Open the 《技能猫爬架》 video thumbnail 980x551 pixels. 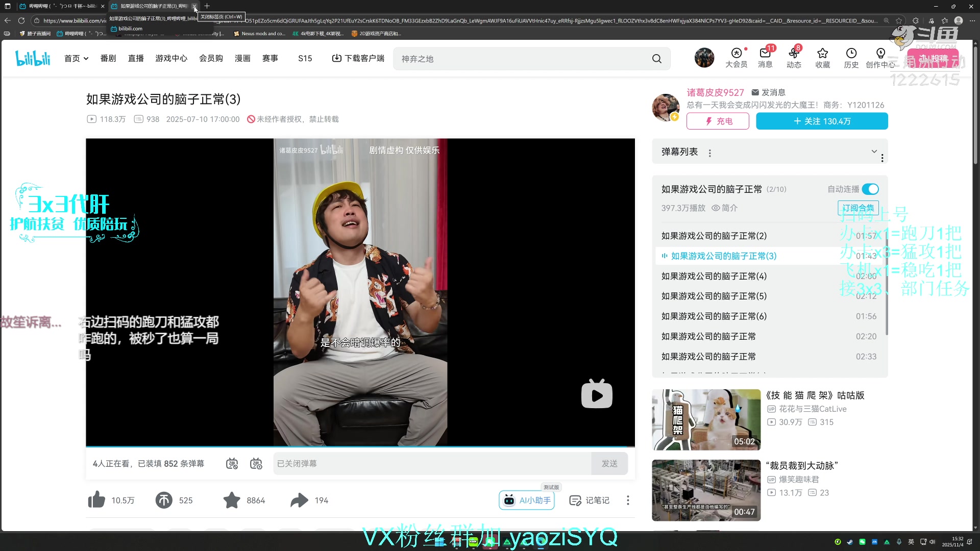point(705,419)
